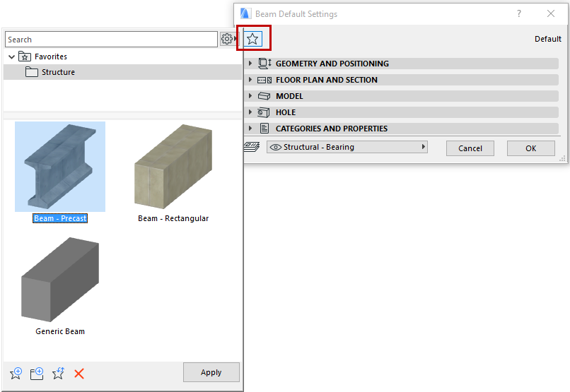Click the Structure folder icon
Viewport: 570px width, 392px height.
(x=32, y=72)
